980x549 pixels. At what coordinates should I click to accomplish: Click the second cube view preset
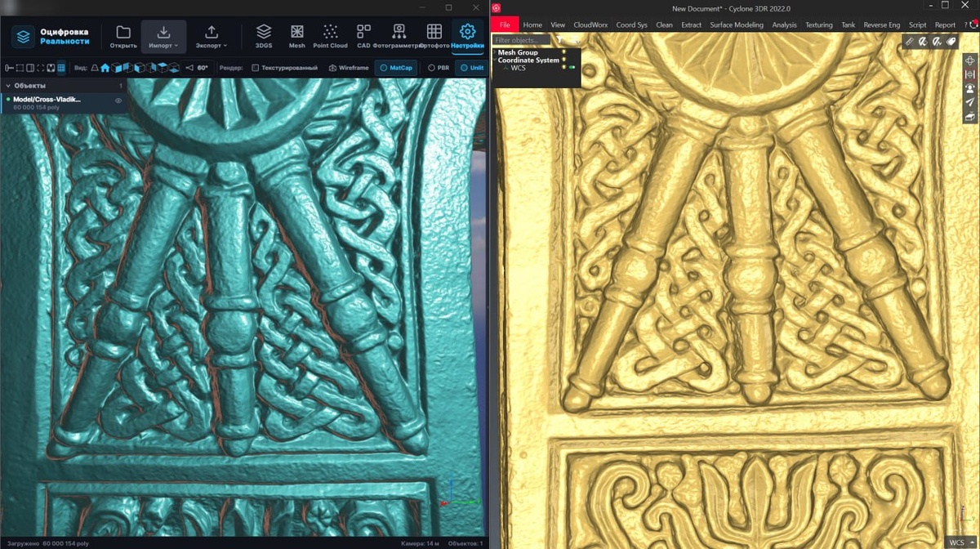click(x=127, y=68)
